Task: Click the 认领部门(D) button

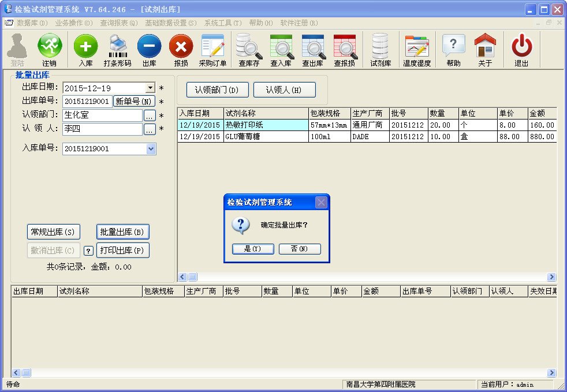Action: coord(217,89)
